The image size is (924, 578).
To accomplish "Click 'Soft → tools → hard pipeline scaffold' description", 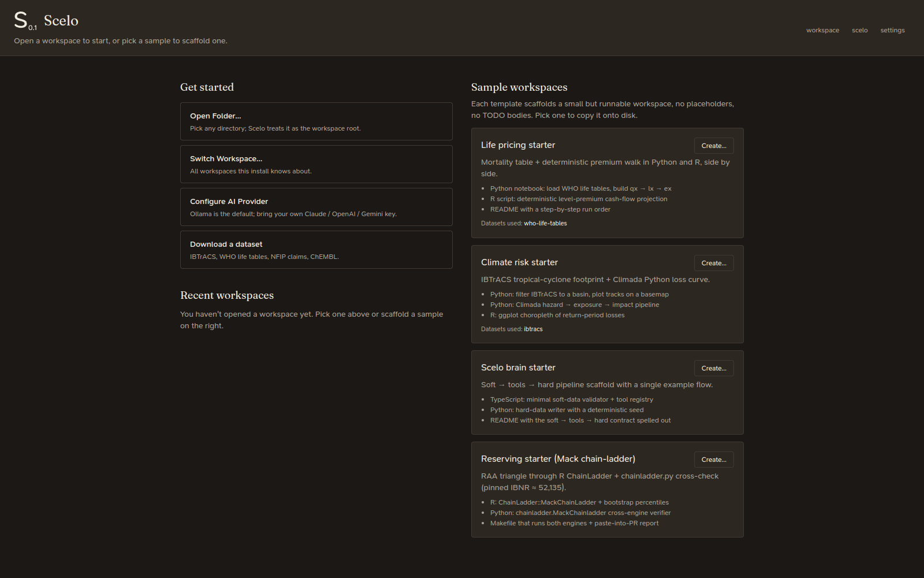I will tap(597, 385).
